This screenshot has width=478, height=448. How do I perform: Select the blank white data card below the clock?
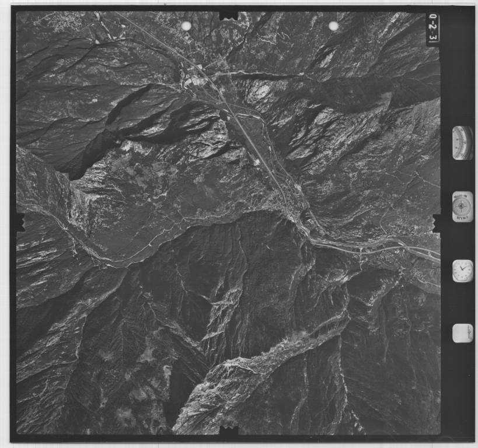(462, 333)
